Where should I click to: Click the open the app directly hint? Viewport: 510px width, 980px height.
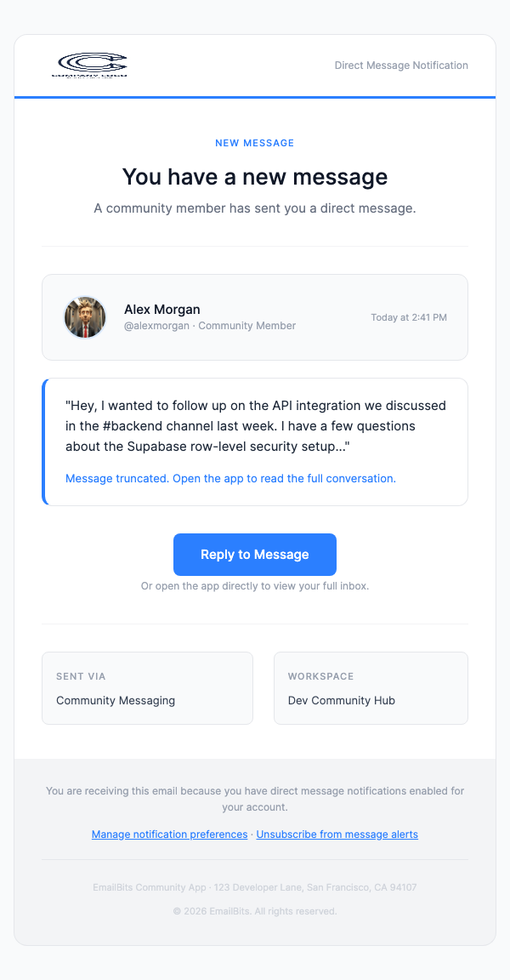coord(255,586)
